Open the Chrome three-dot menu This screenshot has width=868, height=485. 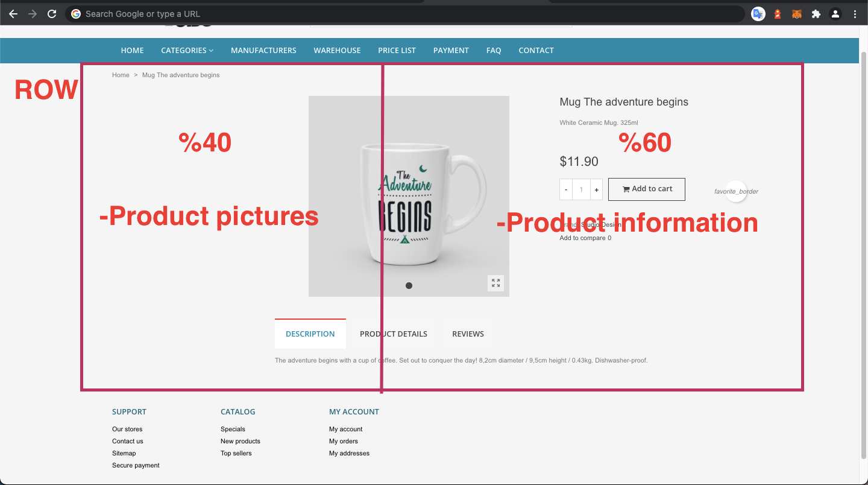tap(855, 13)
